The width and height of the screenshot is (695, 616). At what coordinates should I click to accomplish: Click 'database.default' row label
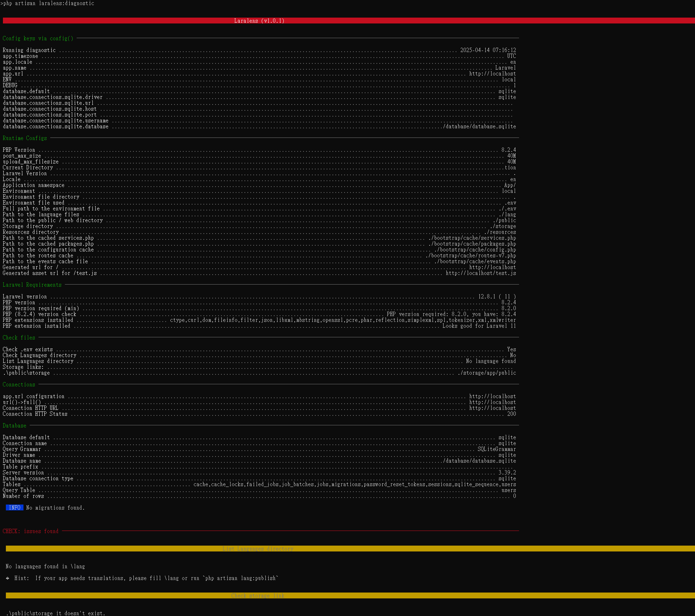coord(26,91)
